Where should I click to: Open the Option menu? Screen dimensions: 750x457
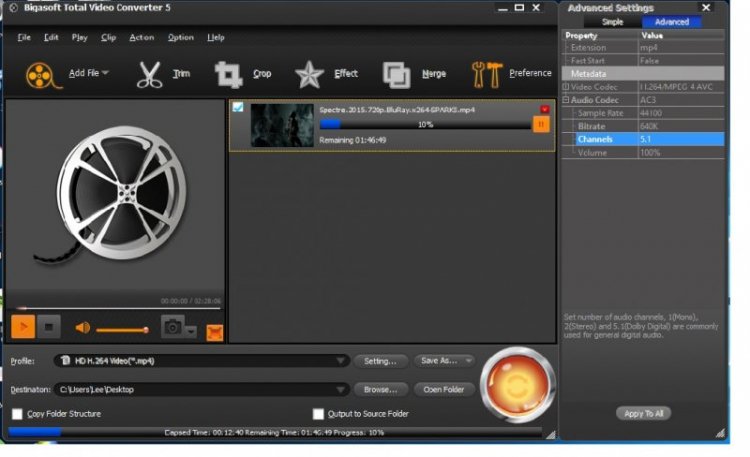(x=181, y=37)
